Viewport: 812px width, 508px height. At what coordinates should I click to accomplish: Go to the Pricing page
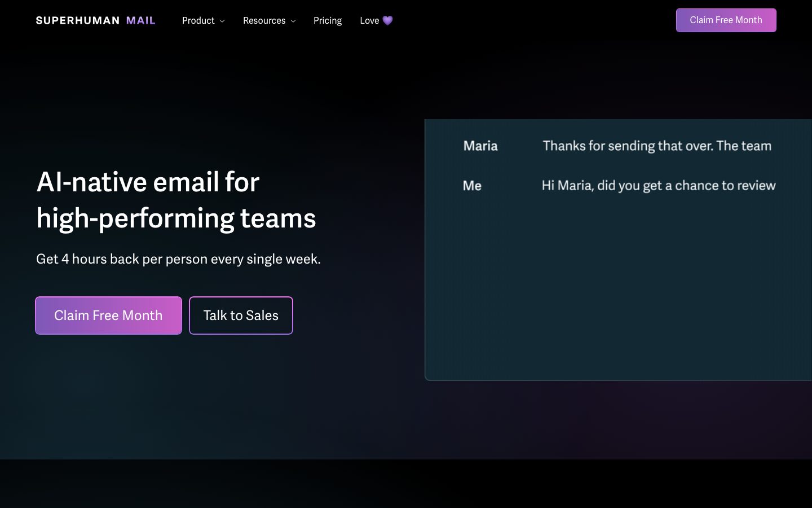pos(328,20)
